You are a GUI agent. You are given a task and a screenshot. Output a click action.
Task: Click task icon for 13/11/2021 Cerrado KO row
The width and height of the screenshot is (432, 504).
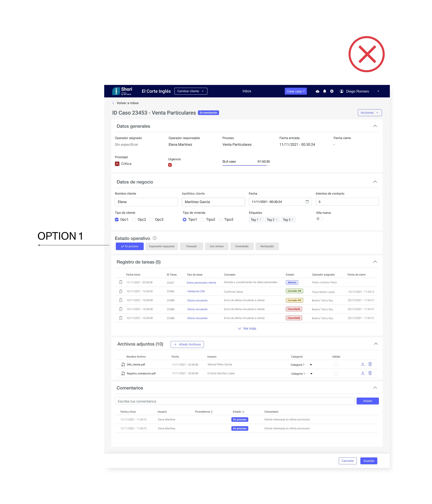(120, 300)
